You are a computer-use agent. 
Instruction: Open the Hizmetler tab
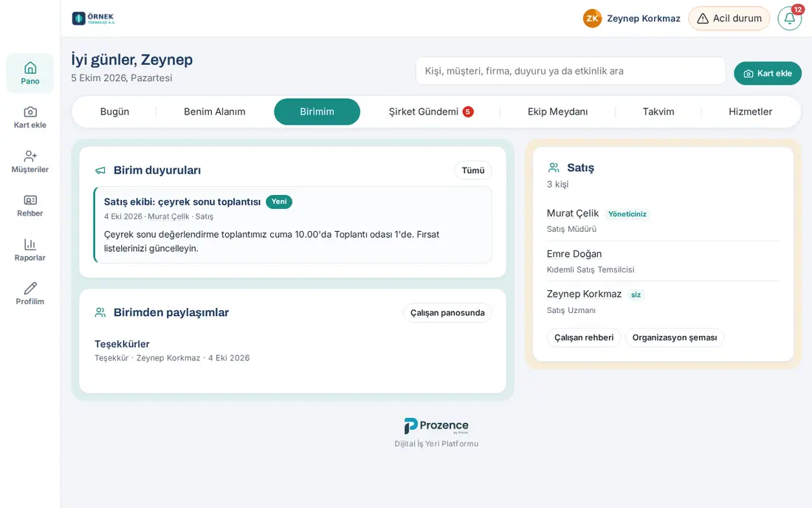[751, 111]
